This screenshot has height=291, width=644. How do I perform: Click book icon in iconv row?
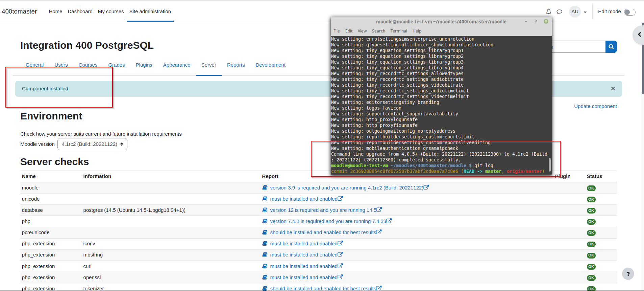pos(265,243)
